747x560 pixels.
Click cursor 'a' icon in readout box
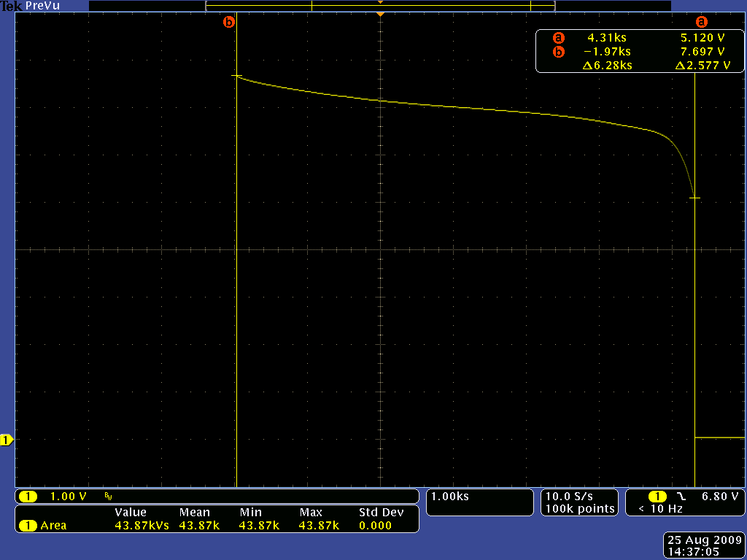tap(558, 38)
